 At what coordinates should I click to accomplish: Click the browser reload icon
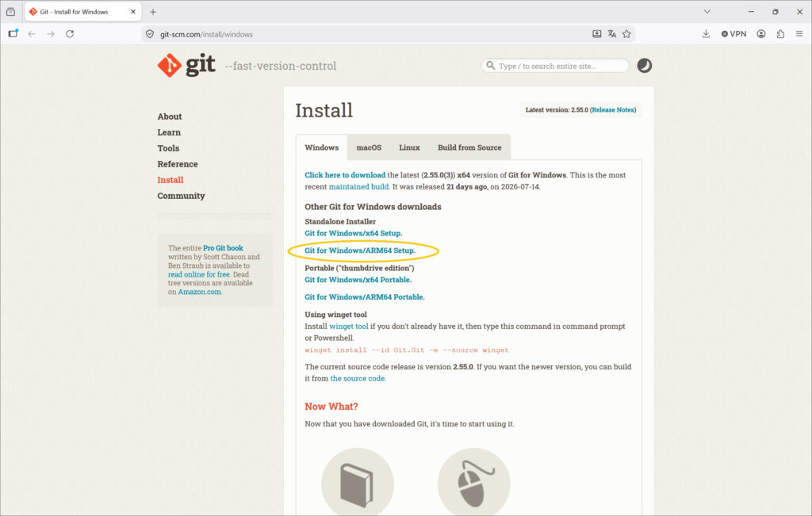[70, 34]
